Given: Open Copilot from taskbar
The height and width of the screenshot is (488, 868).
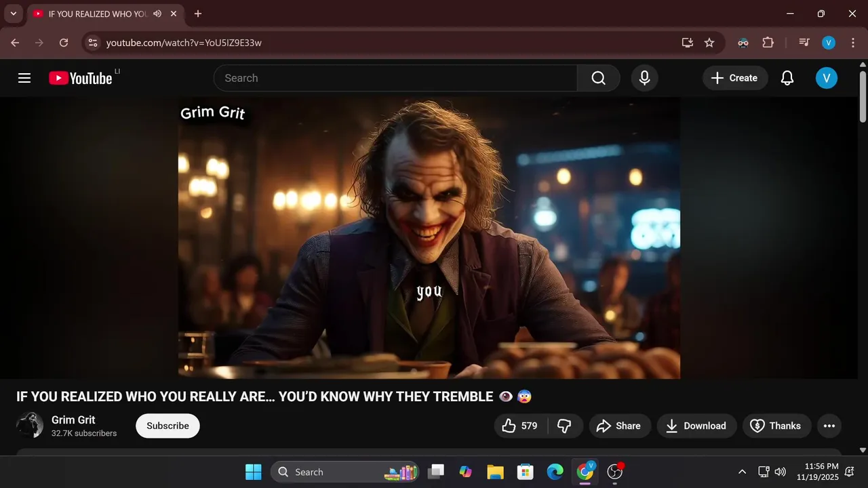Looking at the screenshot, I should (x=465, y=472).
